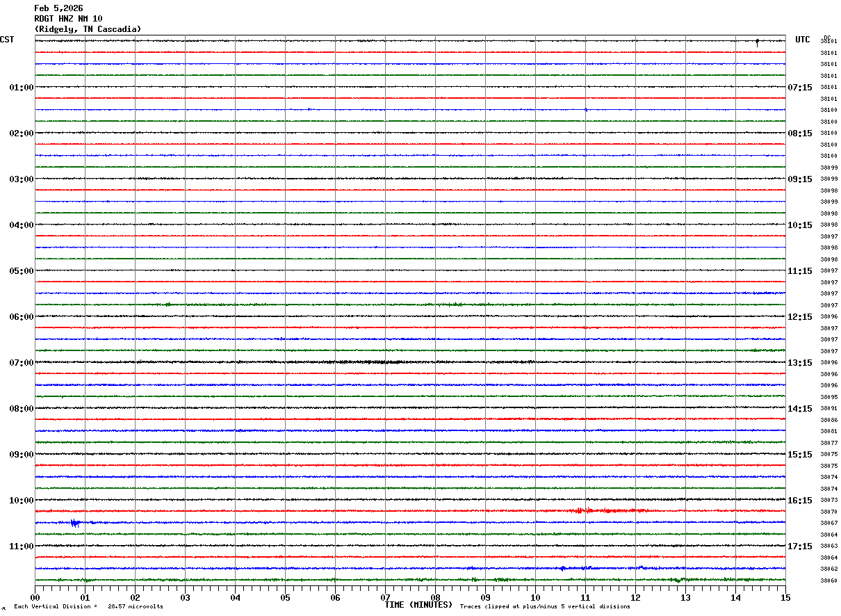Viewport: 841px width, 616px height.
Task: Click the DC offset value 38077
Action: pyautogui.click(x=828, y=443)
